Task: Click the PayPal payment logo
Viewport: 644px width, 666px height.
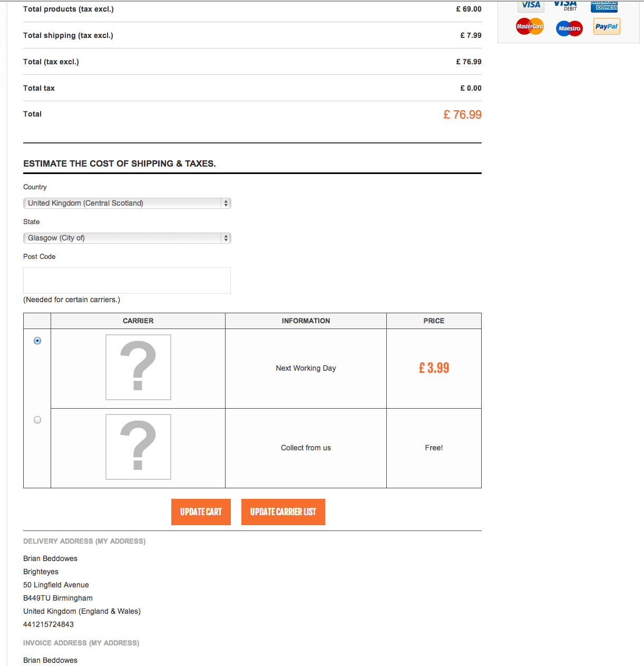Action: point(607,26)
